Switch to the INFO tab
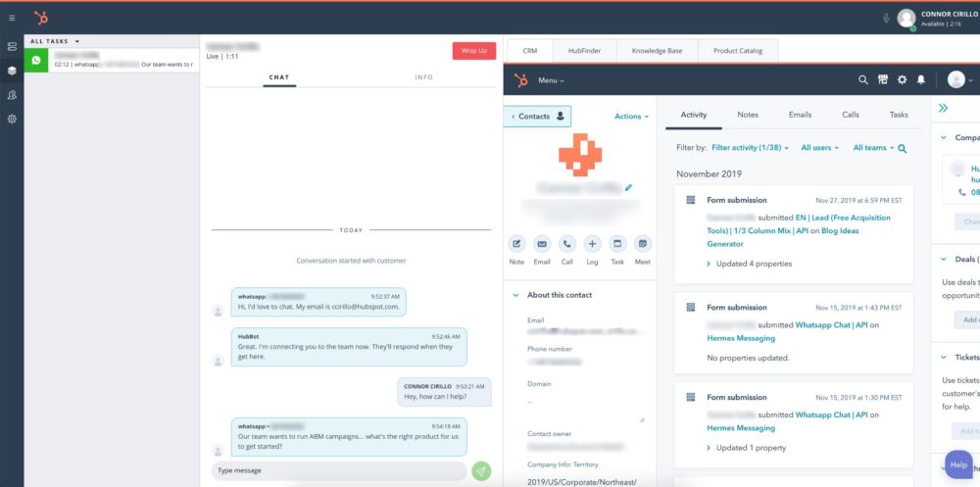 click(423, 77)
